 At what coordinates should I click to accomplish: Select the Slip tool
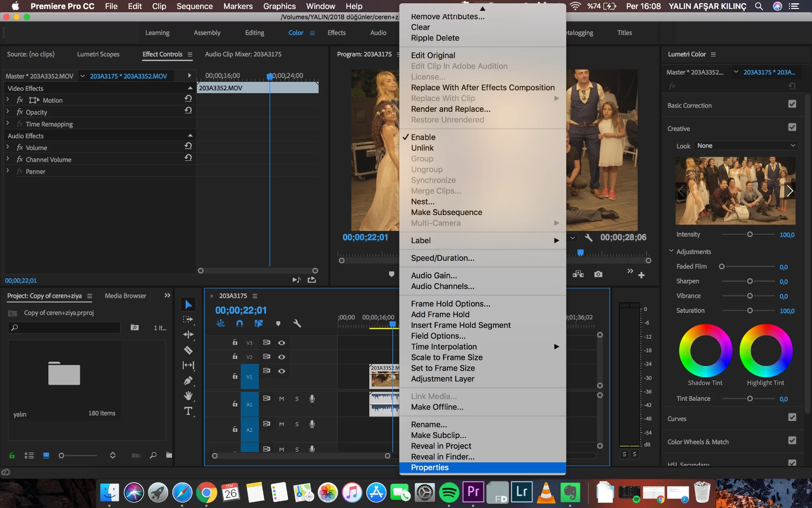[x=188, y=365]
